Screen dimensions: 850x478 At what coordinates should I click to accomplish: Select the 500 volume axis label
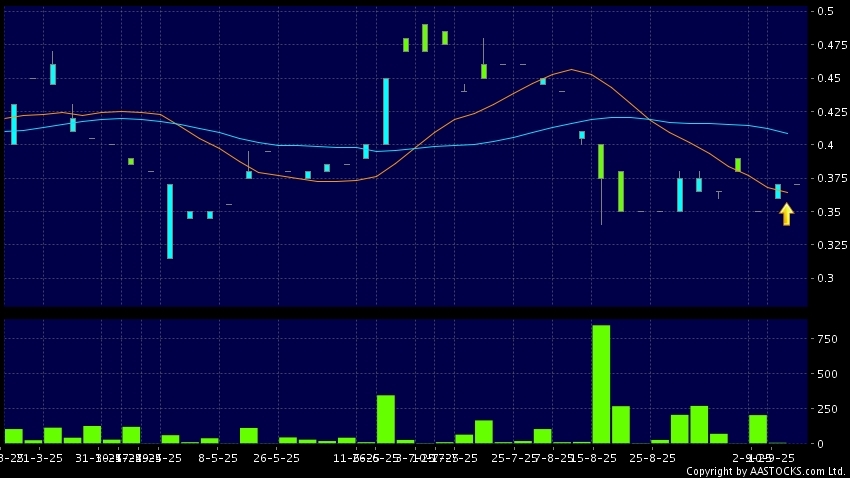click(x=827, y=374)
